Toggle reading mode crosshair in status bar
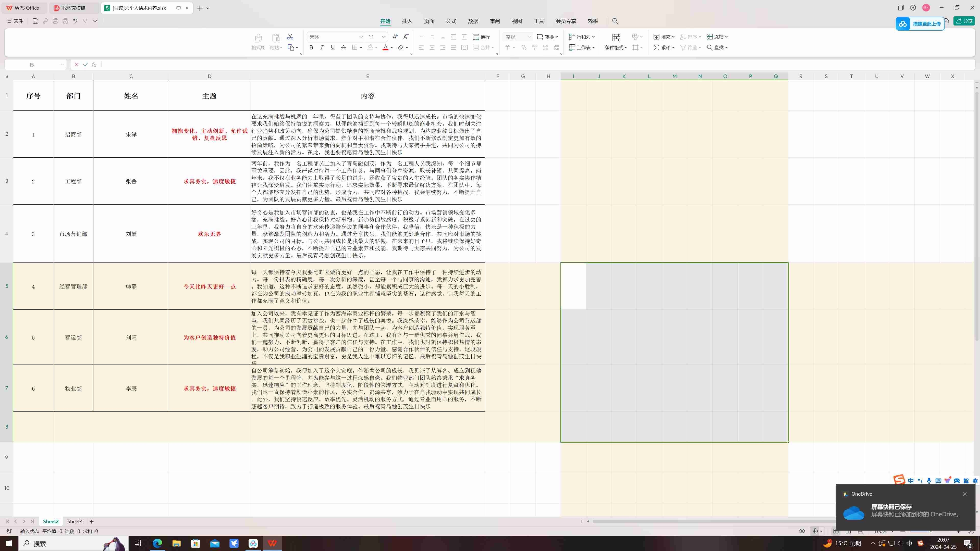980x551 pixels. [x=815, y=531]
